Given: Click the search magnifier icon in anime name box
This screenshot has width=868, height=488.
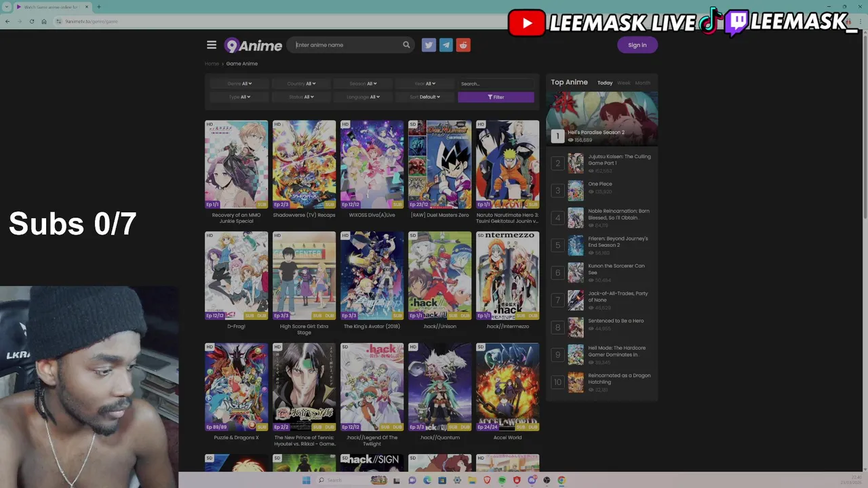Looking at the screenshot, I should coord(406,45).
